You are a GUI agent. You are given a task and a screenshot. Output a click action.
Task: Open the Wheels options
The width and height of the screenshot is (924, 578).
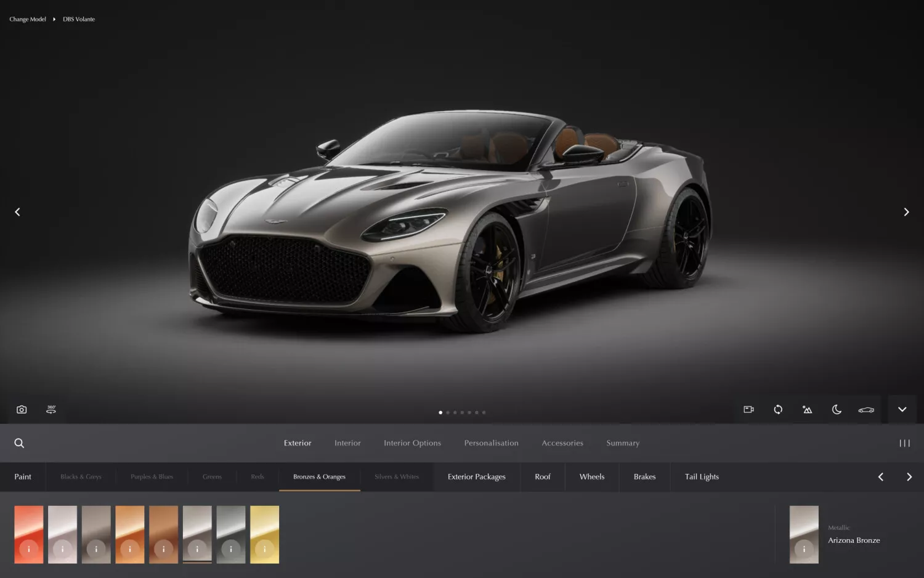pyautogui.click(x=592, y=477)
